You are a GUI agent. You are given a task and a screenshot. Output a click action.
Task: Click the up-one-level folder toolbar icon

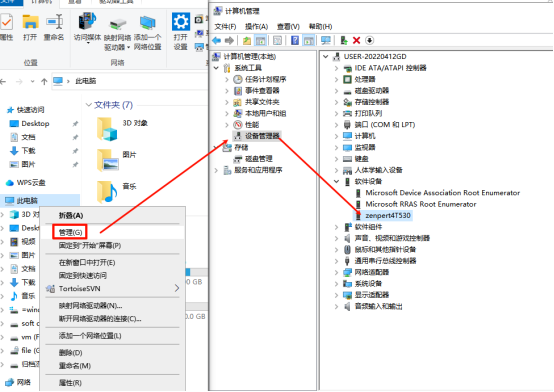[x=247, y=41]
